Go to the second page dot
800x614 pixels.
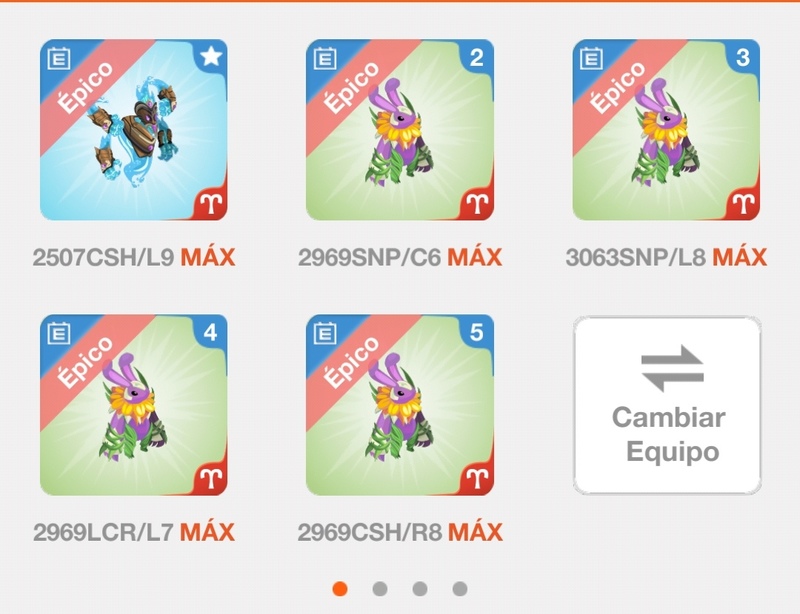(x=380, y=588)
